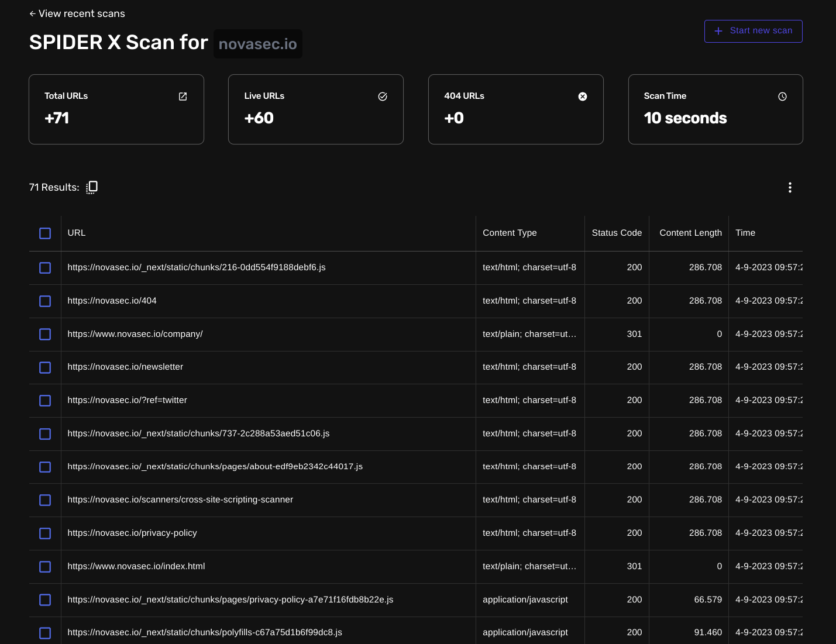
Task: Open the three-dot options menu above the table
Action: [790, 187]
